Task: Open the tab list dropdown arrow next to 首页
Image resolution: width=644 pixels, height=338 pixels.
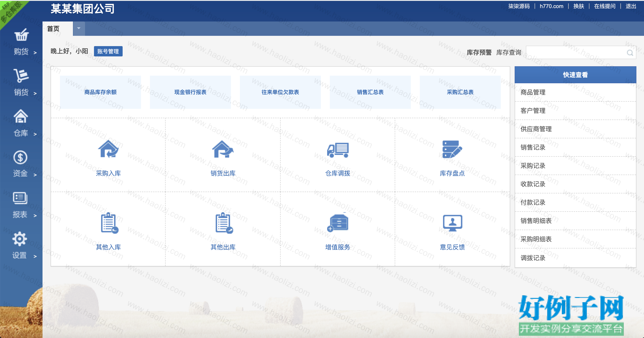Action: [x=79, y=28]
